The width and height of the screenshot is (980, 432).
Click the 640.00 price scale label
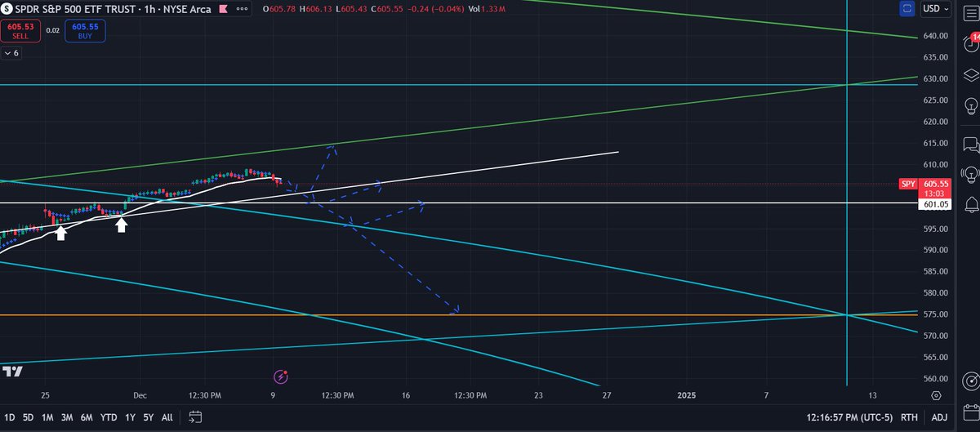(x=935, y=36)
